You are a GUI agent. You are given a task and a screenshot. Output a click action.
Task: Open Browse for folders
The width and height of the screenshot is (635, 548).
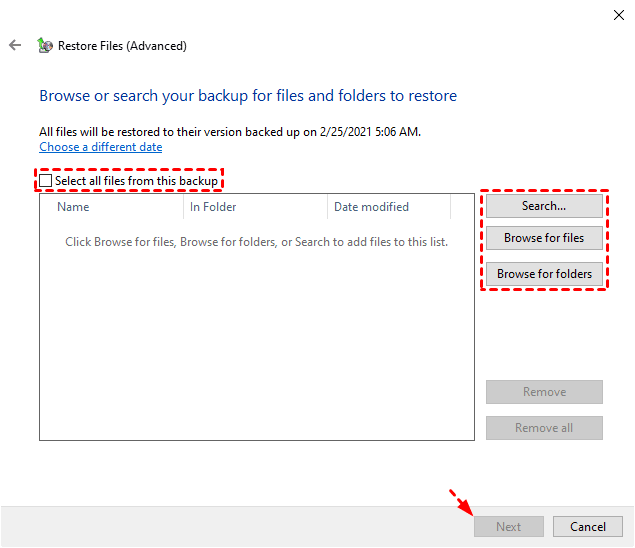544,274
